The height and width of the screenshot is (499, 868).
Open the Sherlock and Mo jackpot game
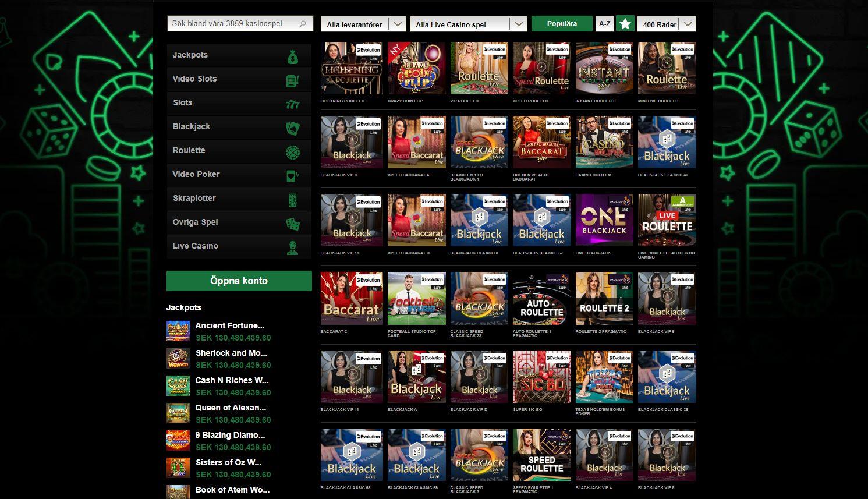pos(232,353)
